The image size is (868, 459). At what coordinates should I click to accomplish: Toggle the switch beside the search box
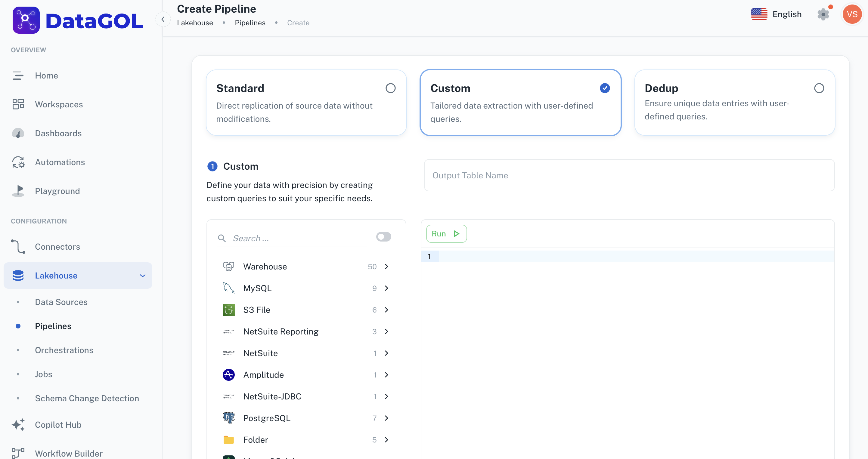[x=383, y=237]
